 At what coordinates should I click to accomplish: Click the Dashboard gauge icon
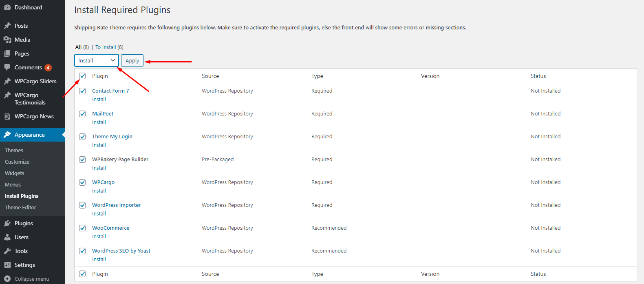click(7, 7)
